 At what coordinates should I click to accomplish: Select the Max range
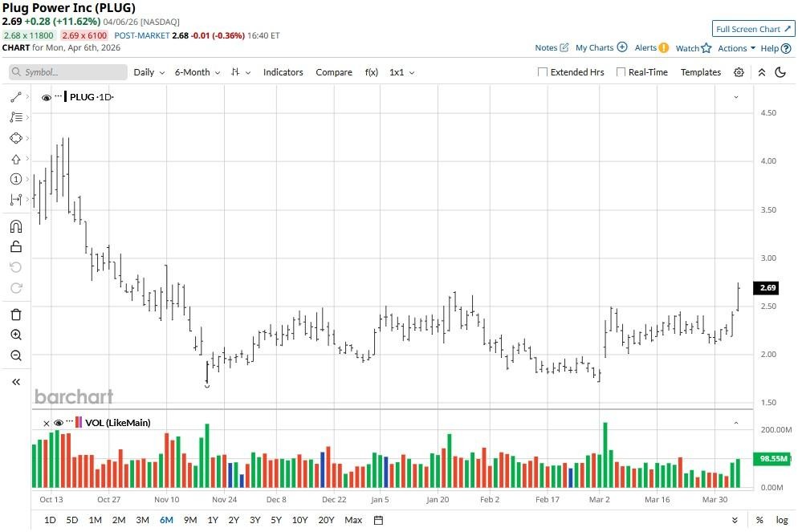tap(353, 520)
